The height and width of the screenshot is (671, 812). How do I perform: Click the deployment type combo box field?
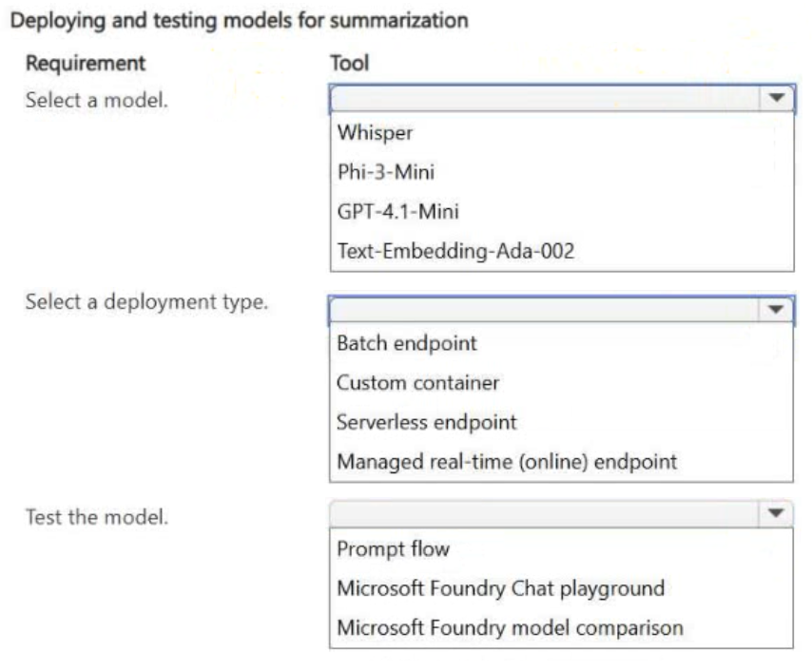(561, 310)
